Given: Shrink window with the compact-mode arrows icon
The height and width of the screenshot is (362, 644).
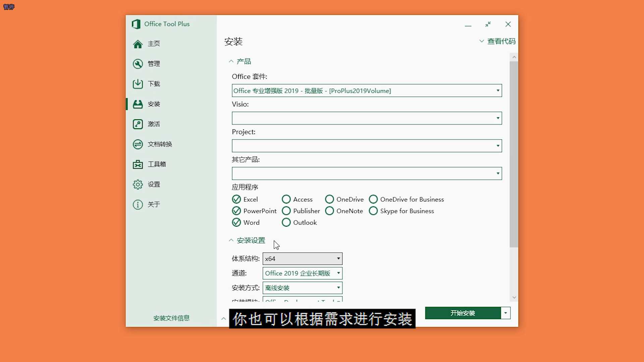Looking at the screenshot, I should 488,24.
